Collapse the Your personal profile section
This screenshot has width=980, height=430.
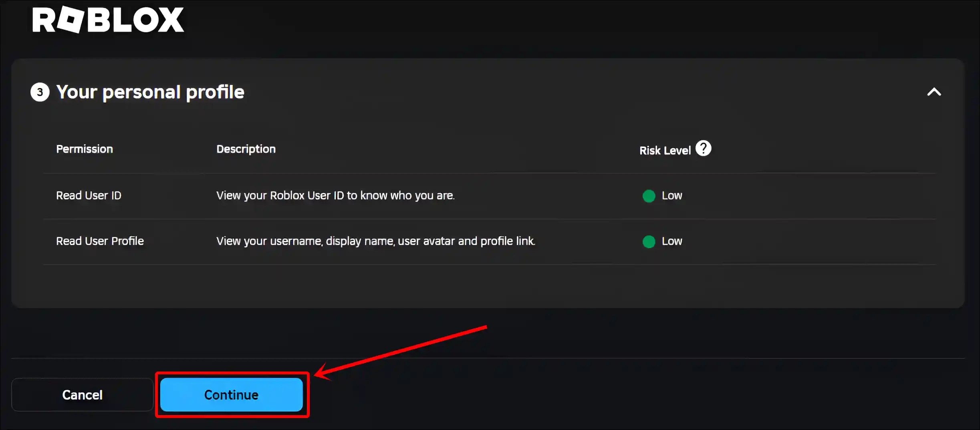pyautogui.click(x=934, y=92)
